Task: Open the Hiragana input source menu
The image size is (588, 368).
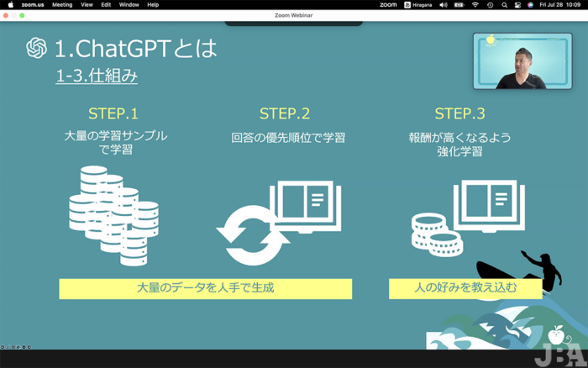Action: click(x=417, y=5)
